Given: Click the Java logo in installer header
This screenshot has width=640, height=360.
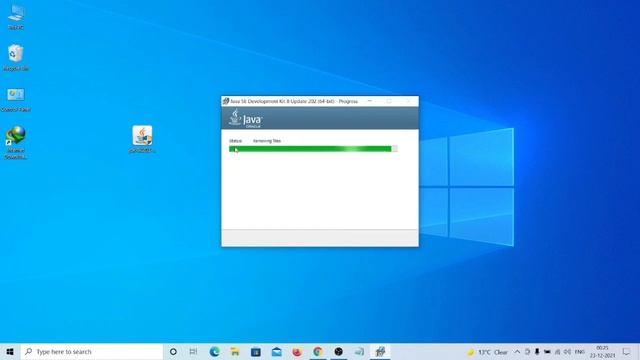Looking at the screenshot, I should pos(245,118).
